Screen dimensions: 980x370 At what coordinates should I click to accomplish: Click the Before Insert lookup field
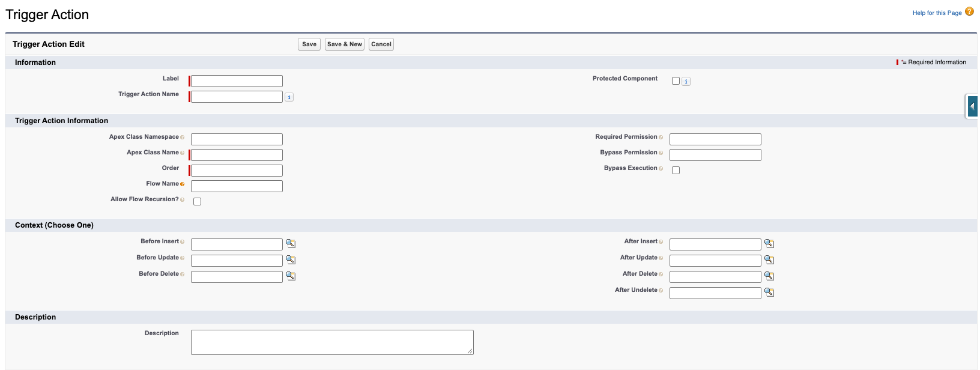coord(237,244)
